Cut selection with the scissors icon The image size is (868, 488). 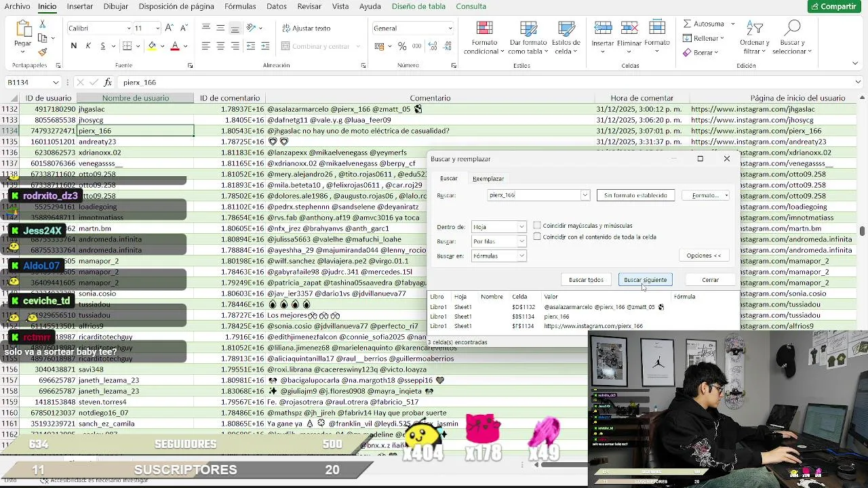(42, 24)
